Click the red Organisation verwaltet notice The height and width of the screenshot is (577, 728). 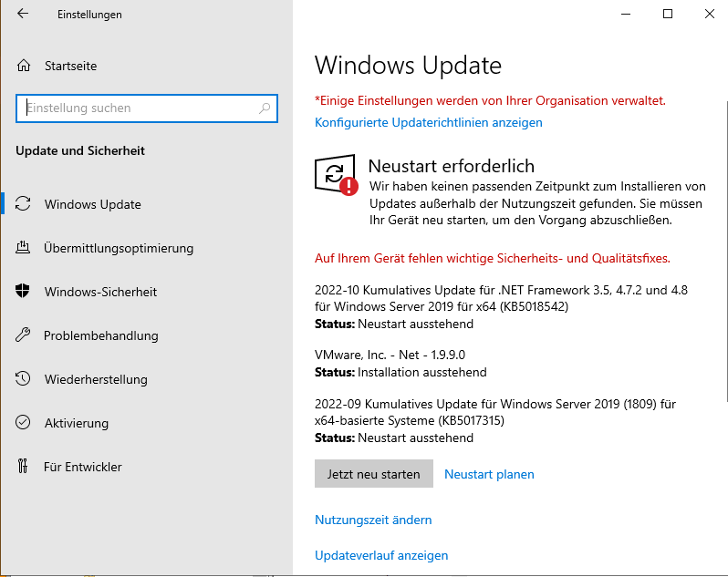click(x=490, y=100)
